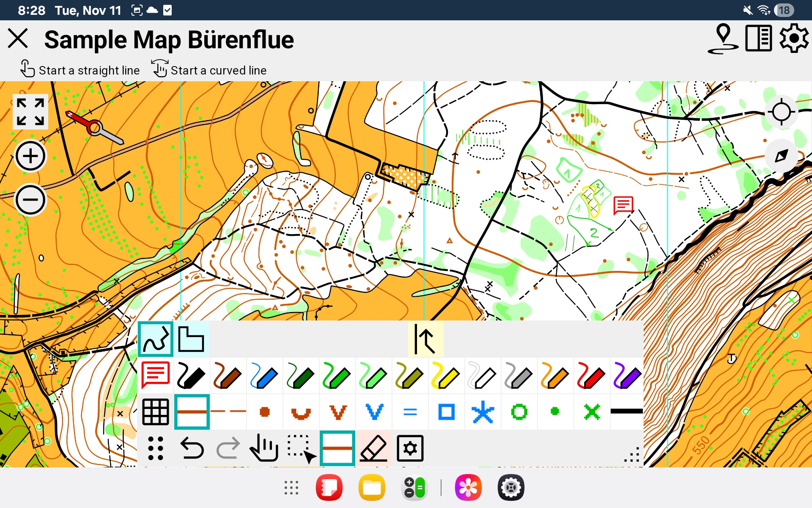812x508 pixels.
Task: Select the area polygon drawing mode
Action: pos(191,339)
